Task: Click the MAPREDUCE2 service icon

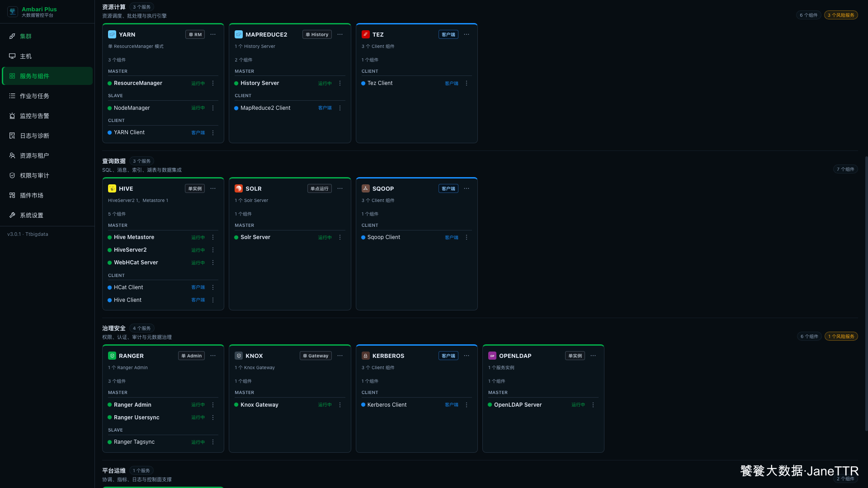Action: [239, 34]
